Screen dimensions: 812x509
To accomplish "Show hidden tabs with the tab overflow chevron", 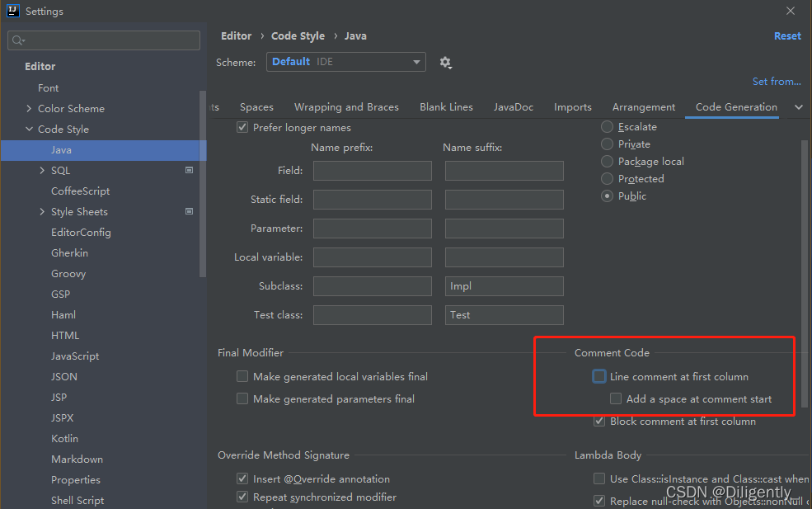I will (799, 107).
